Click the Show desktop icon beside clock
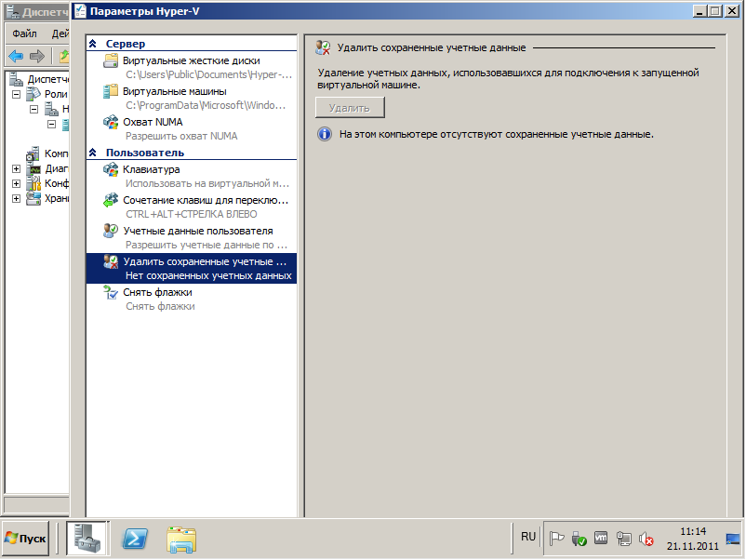This screenshot has height=560, width=746. 733,539
